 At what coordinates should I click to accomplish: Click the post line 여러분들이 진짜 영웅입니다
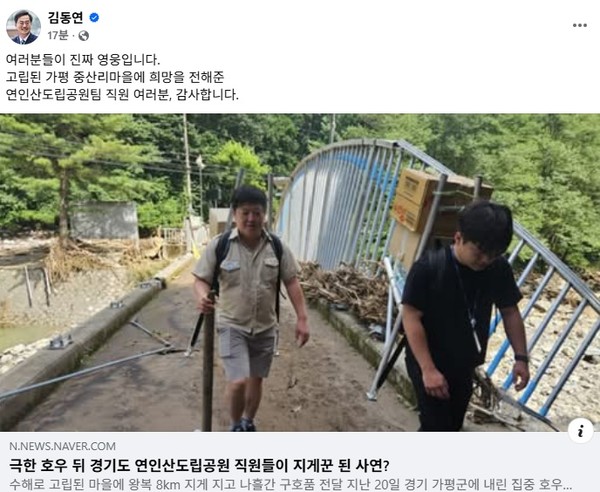coord(83,60)
